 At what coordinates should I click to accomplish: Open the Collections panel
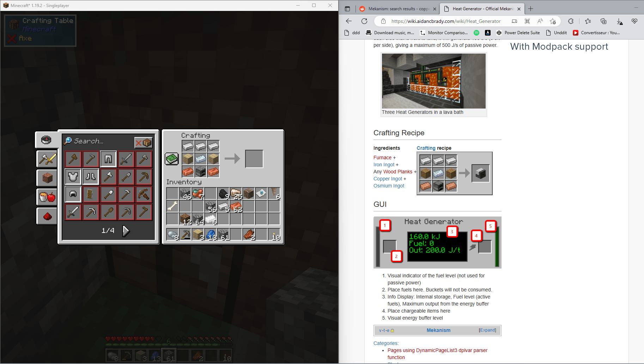603,21
